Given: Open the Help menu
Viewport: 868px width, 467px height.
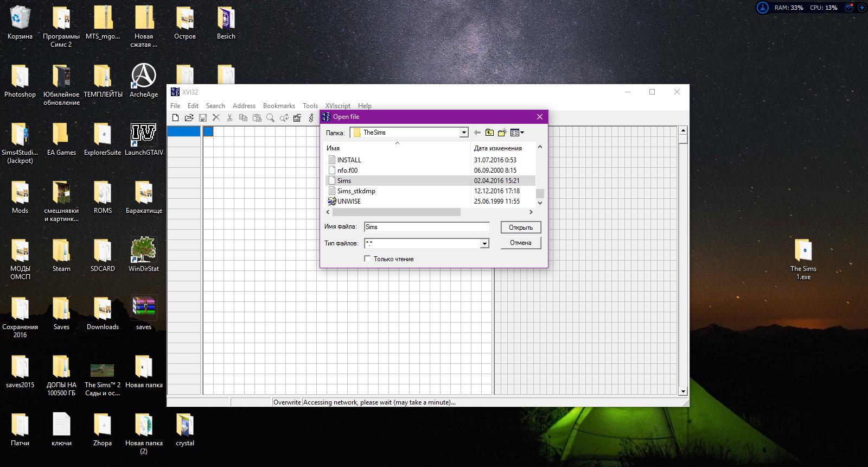Looking at the screenshot, I should (365, 106).
